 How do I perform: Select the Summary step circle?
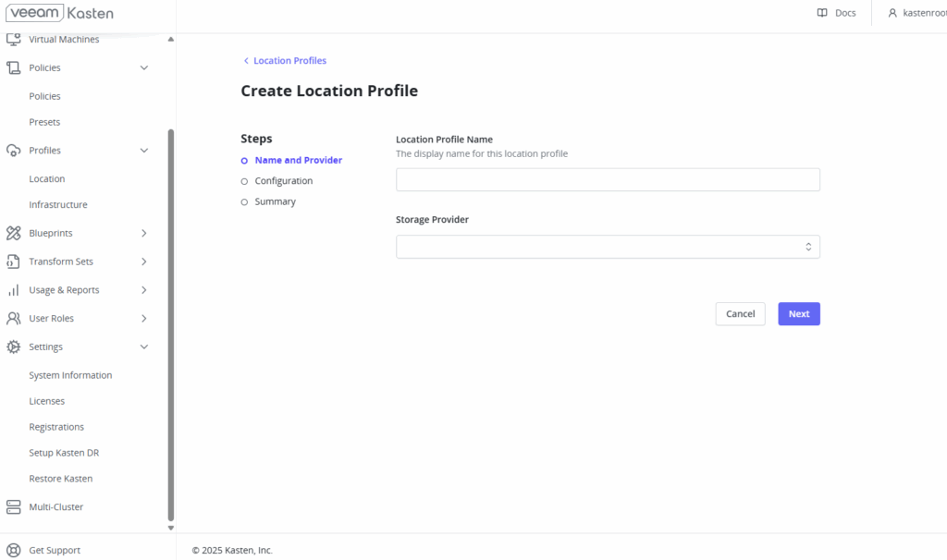click(x=243, y=201)
